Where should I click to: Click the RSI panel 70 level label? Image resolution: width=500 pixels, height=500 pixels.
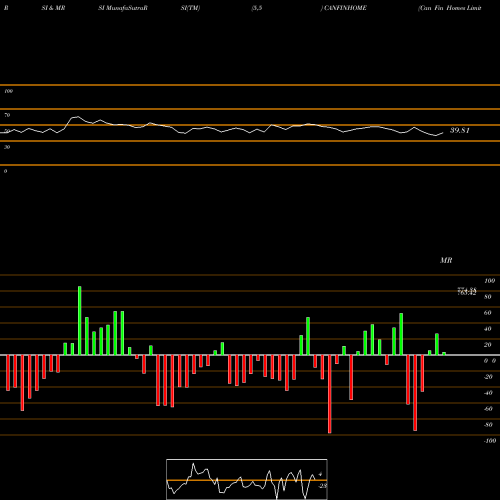[x=7, y=115]
